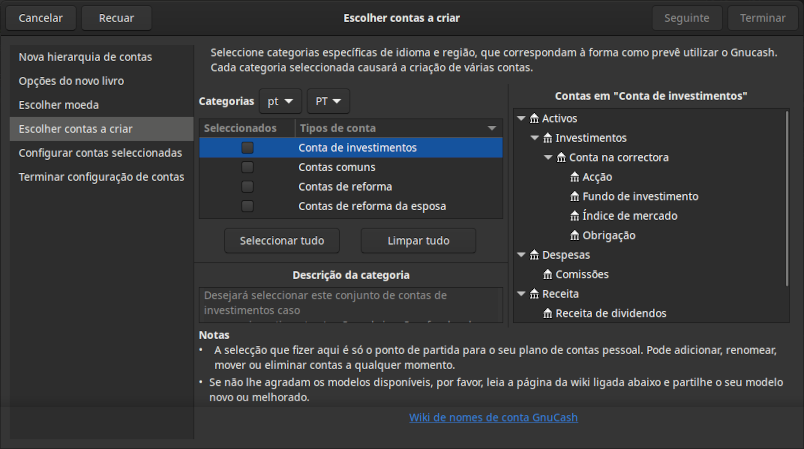Image resolution: width=804 pixels, height=449 pixels.
Task: Click the bank icon beside Obrigação
Action: pyautogui.click(x=574, y=235)
